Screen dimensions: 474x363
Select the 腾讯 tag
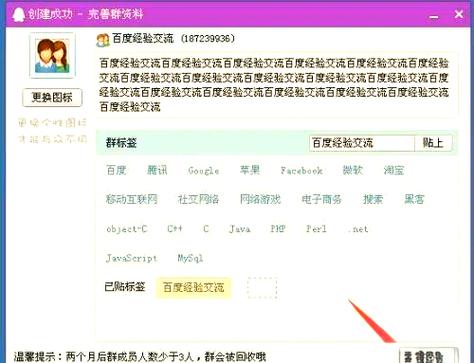(x=157, y=170)
